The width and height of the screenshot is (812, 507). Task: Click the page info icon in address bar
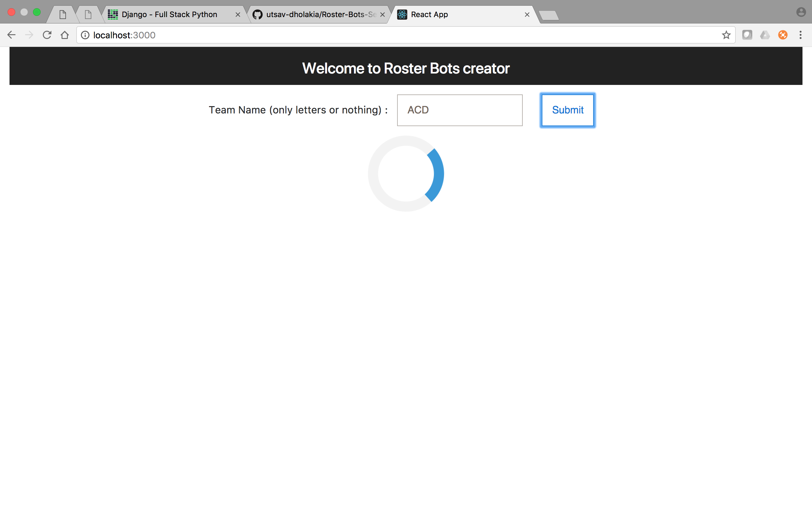point(85,35)
